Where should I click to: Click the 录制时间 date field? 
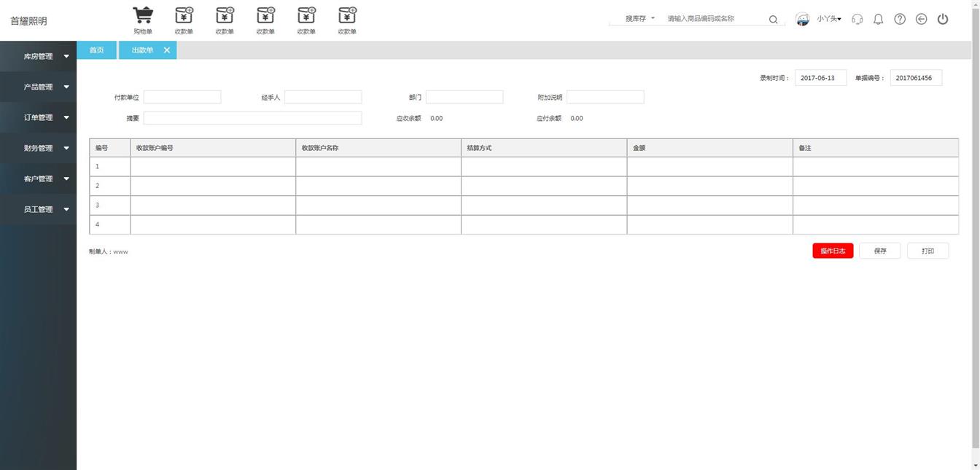[x=820, y=78]
